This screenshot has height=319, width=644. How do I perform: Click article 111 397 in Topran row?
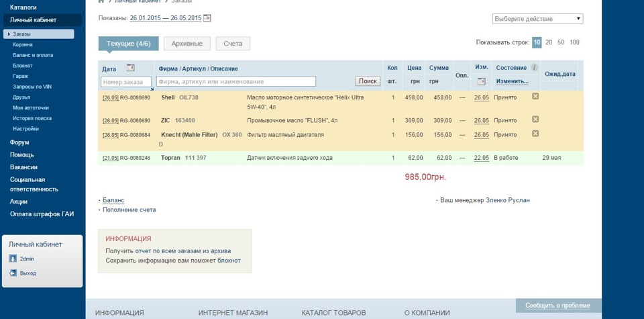tap(195, 157)
